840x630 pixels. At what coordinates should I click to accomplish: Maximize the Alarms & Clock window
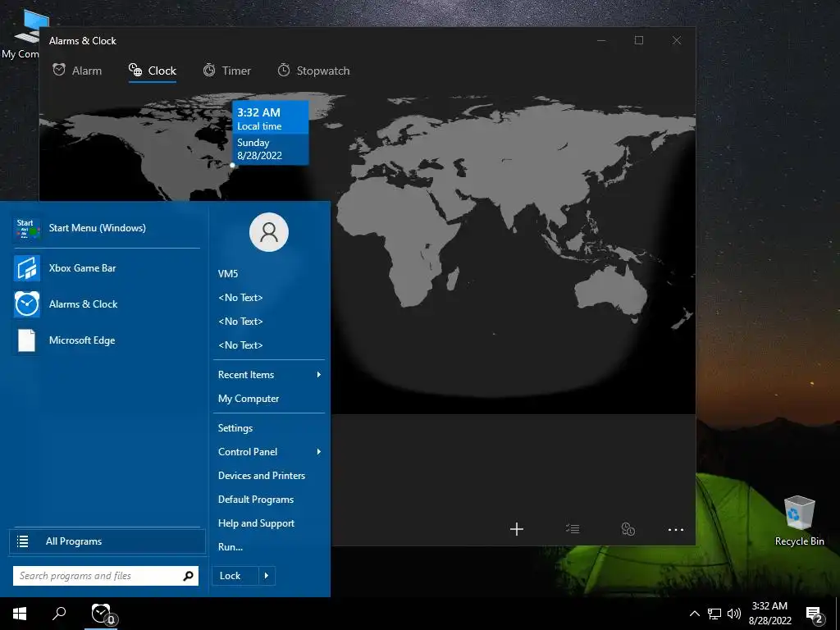(639, 41)
